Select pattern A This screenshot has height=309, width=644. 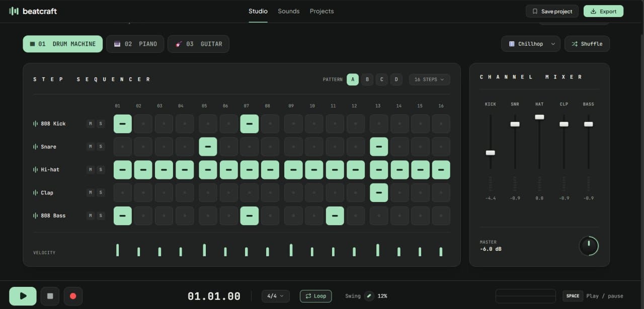click(353, 79)
